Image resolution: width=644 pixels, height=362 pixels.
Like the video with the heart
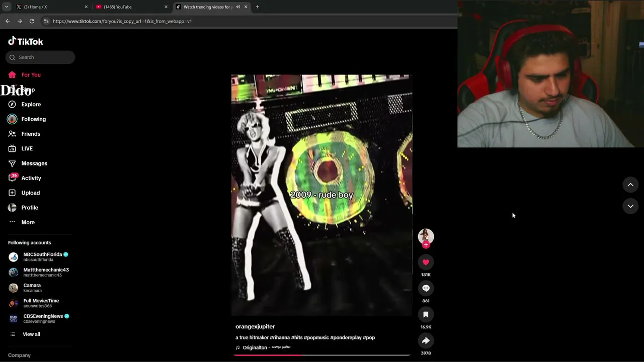tap(426, 262)
